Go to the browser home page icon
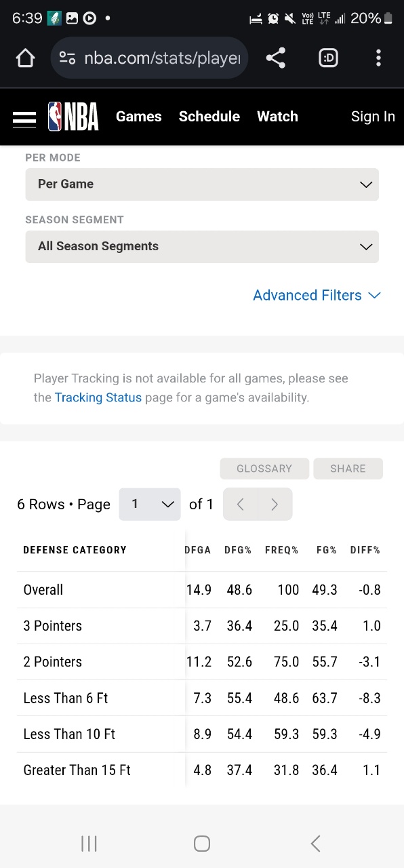Viewport: 404px width, 868px height. point(25,58)
